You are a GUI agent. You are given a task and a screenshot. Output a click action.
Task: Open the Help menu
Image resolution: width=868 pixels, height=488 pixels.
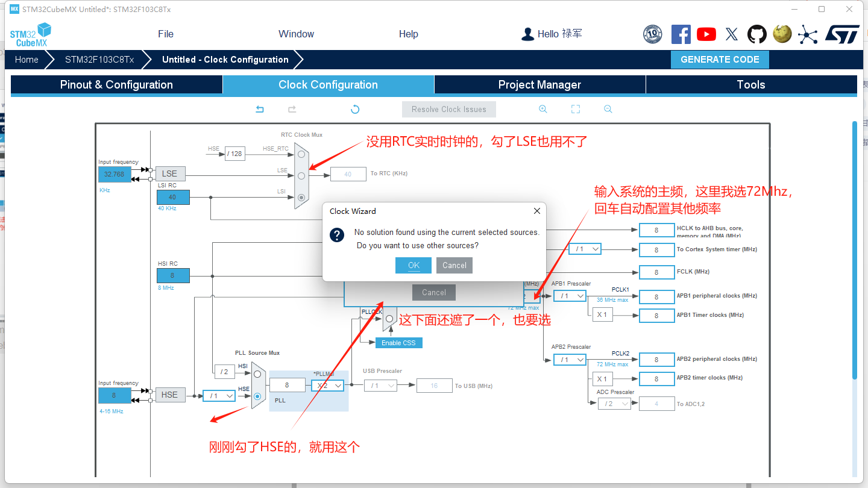408,34
